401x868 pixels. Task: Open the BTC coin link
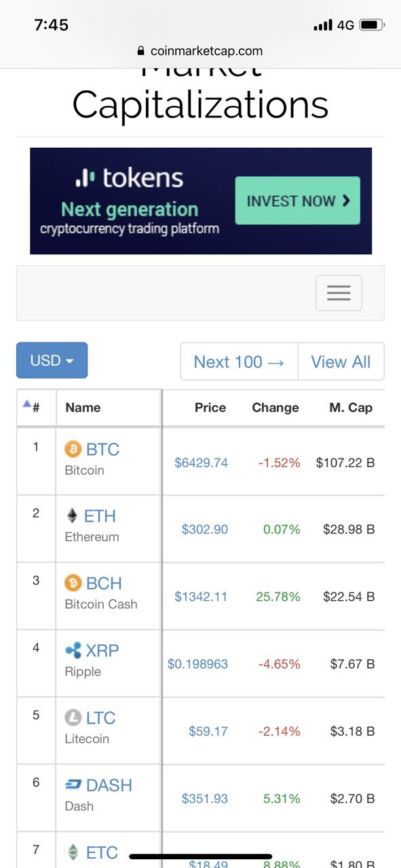point(102,449)
